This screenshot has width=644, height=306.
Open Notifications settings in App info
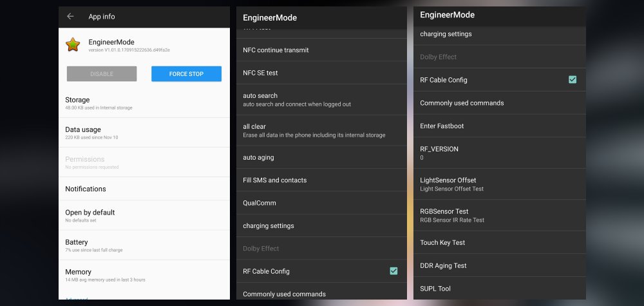click(144, 189)
